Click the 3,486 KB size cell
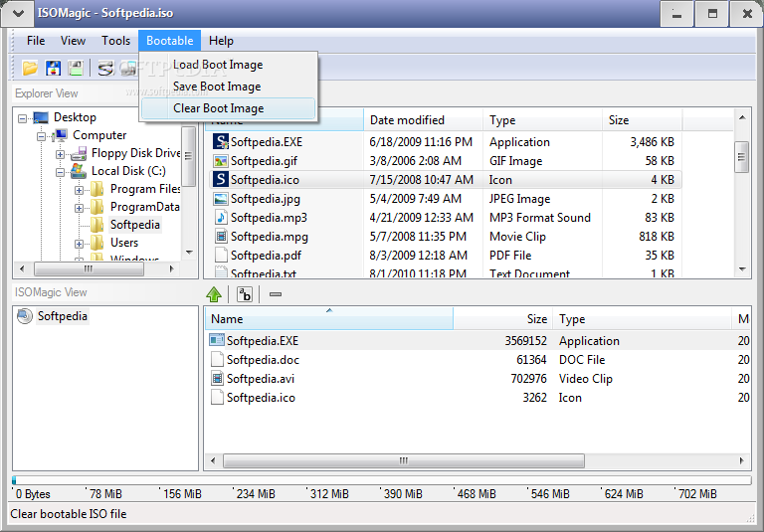Viewport: 764px width, 532px height. pyautogui.click(x=652, y=142)
